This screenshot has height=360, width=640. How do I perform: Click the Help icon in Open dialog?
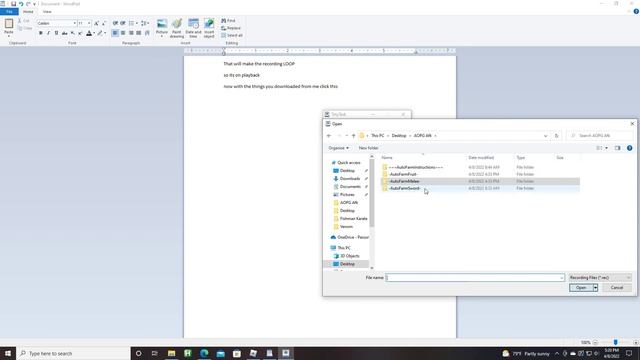point(629,148)
